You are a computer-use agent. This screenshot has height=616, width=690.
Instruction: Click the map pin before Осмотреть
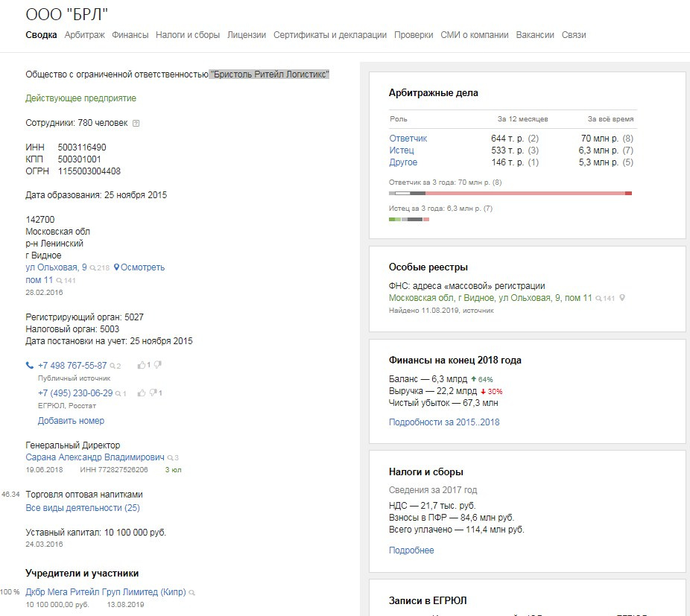tap(116, 267)
